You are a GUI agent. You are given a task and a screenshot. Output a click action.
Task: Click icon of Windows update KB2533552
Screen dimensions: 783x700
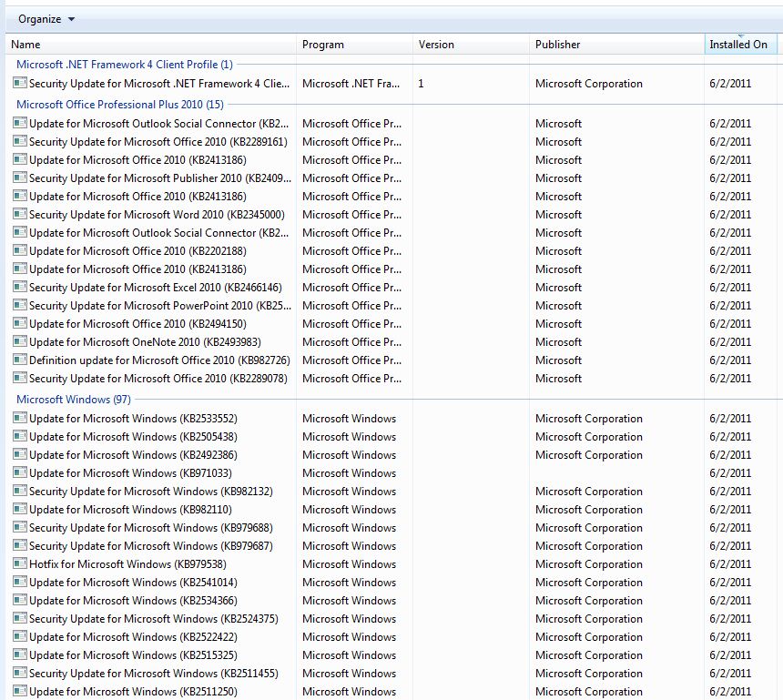tap(19, 418)
